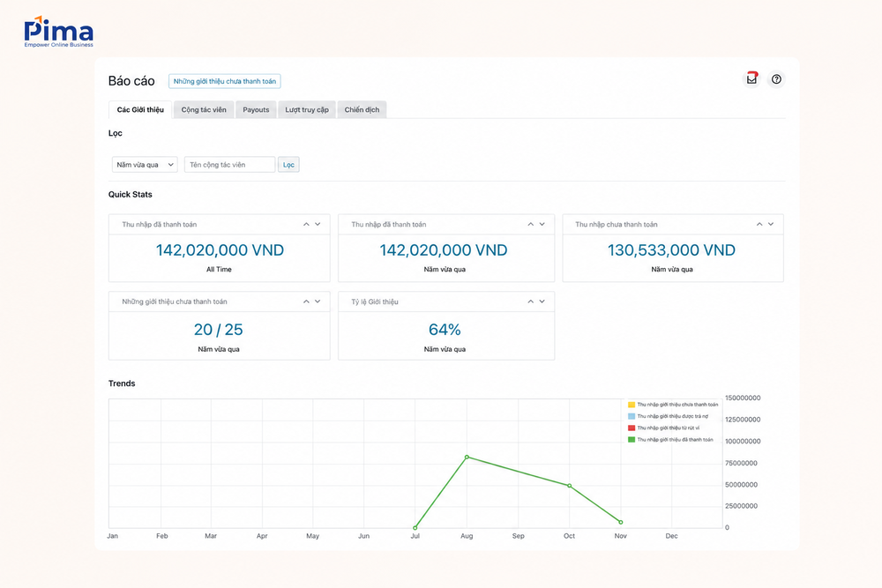
Task: Move unpaid referrals 20/25 card up
Action: click(x=306, y=301)
